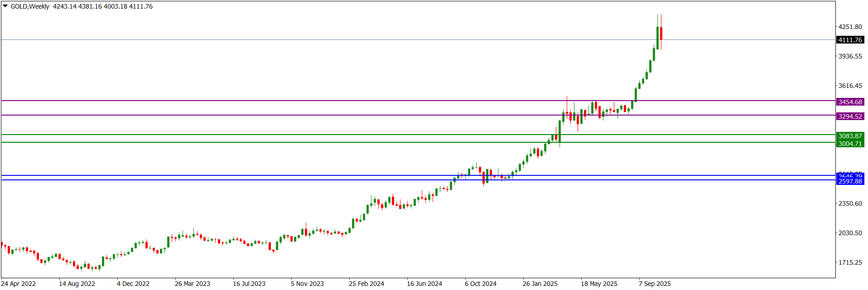Select the purple 3454.68 price tag

(850, 102)
